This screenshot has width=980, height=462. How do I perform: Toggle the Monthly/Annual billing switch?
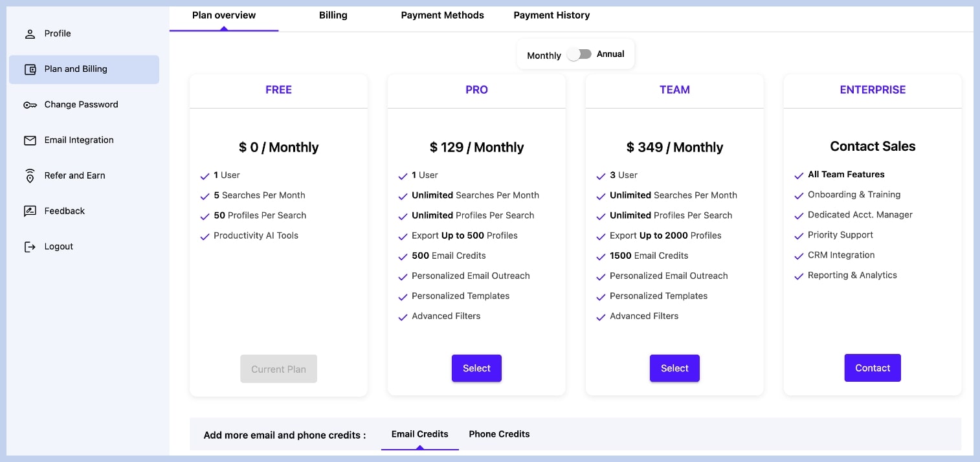pos(579,54)
